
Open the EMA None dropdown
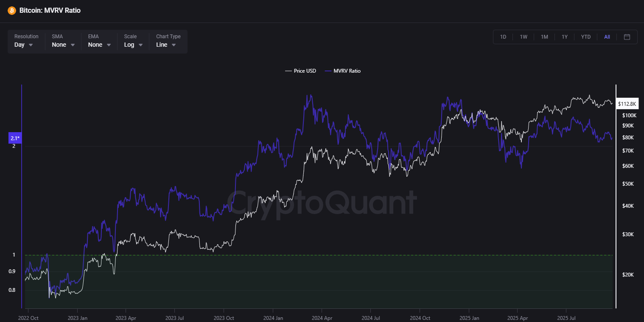(x=99, y=41)
